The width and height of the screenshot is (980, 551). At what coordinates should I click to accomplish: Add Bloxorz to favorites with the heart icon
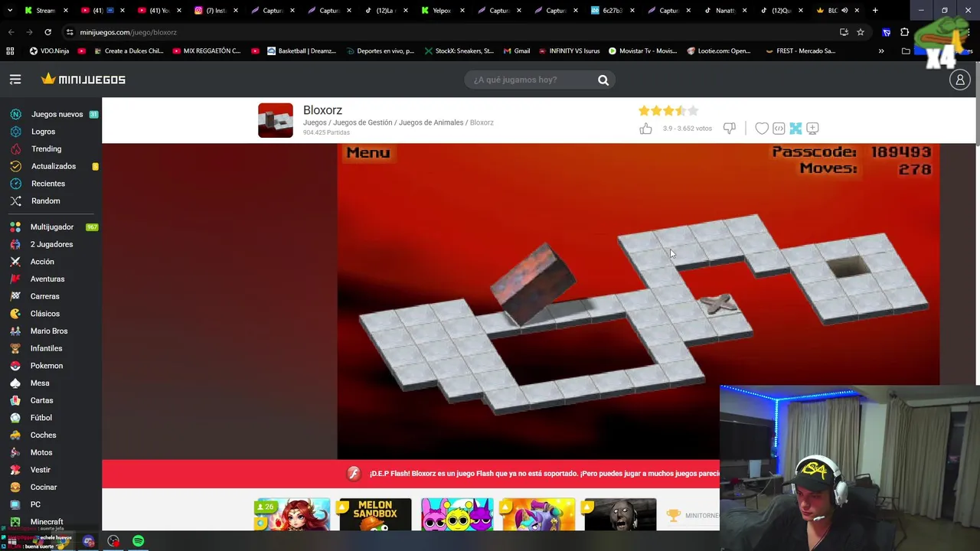pos(762,129)
